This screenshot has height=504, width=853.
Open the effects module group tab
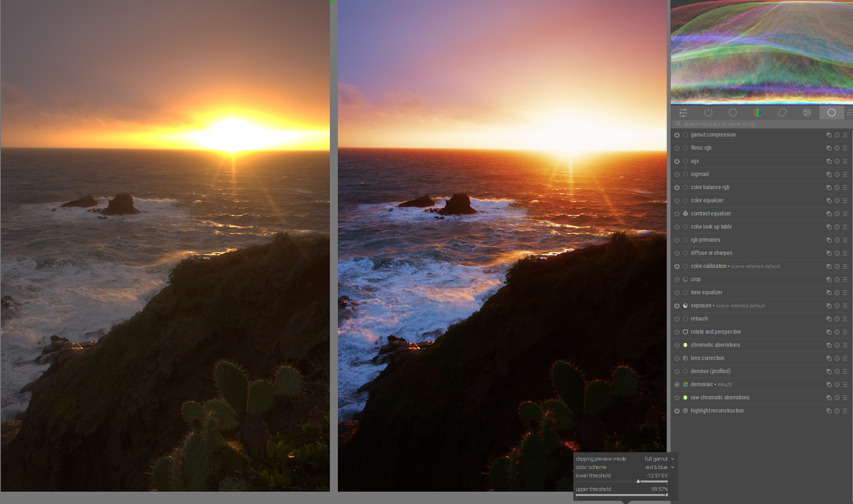[807, 113]
